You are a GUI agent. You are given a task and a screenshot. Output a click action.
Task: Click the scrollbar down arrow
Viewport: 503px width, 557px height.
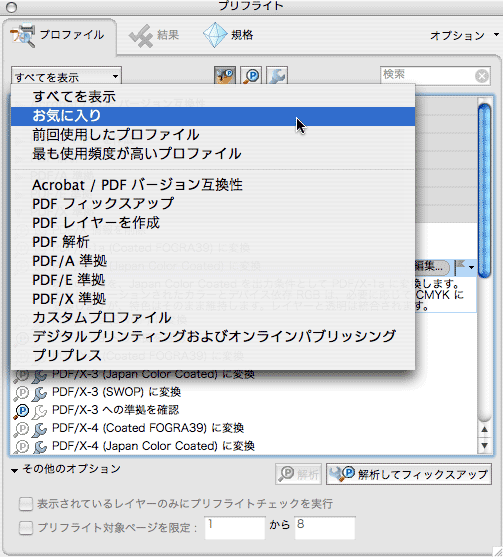(484, 445)
